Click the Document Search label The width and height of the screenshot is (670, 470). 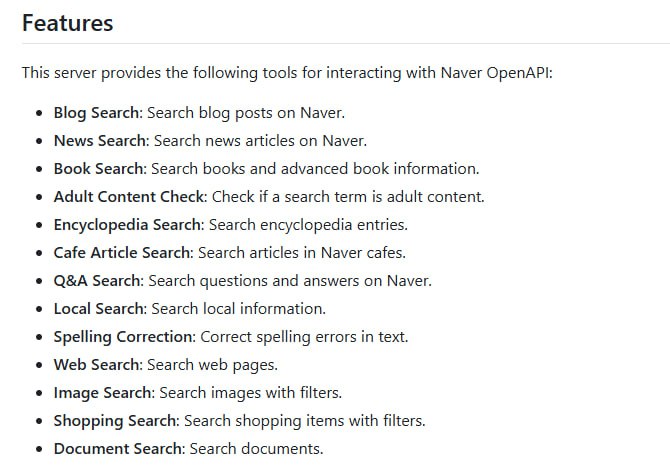[x=118, y=449]
